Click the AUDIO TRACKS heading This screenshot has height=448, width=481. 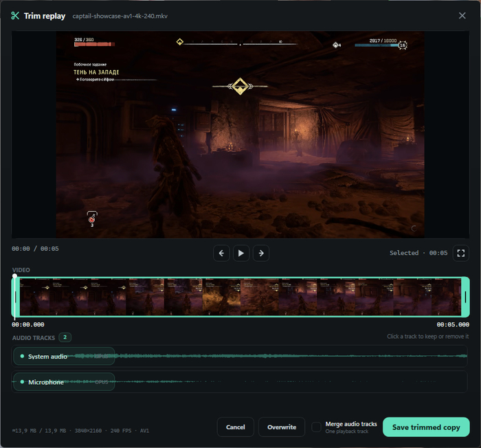click(x=34, y=338)
